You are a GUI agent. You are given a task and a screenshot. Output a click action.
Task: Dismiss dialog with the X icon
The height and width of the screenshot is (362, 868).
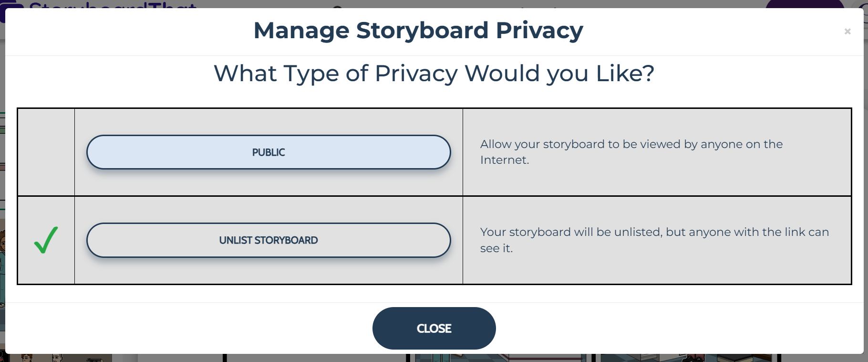point(847,32)
